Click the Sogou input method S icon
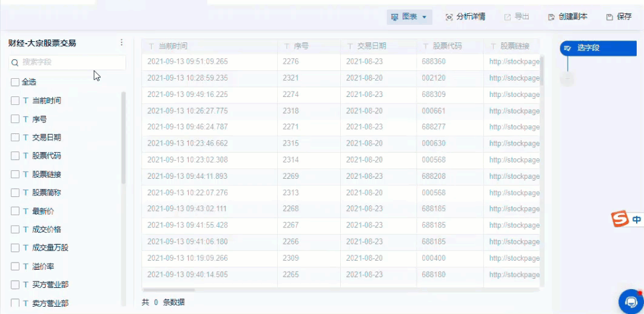The height and width of the screenshot is (314, 644). [x=620, y=219]
